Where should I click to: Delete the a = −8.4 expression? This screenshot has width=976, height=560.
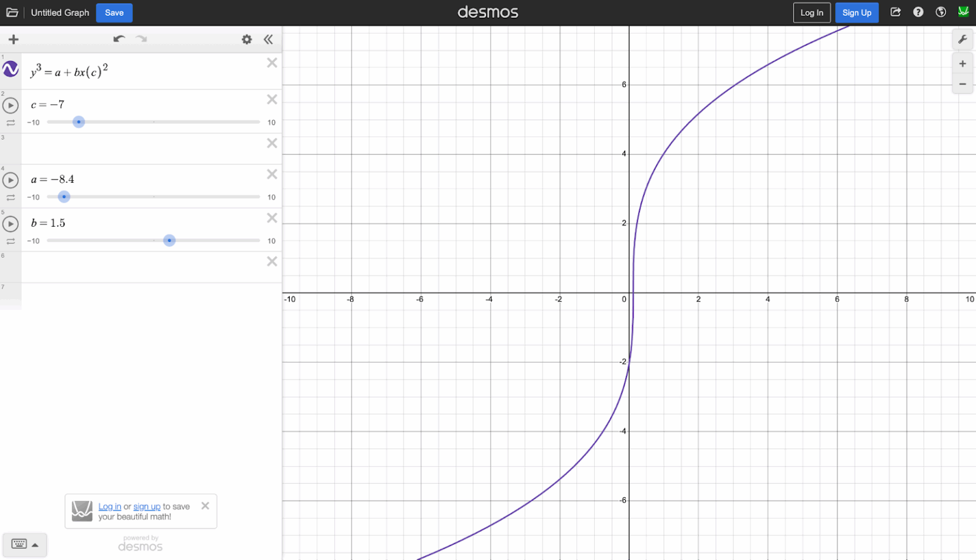click(272, 175)
